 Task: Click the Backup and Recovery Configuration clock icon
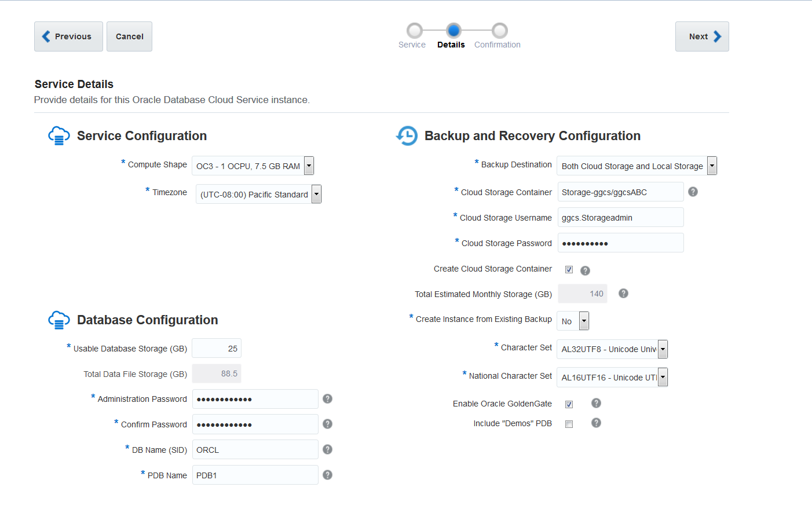pos(407,136)
